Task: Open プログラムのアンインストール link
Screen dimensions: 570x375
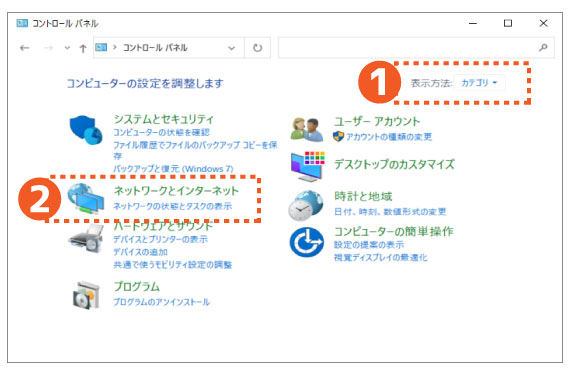Action: tap(161, 302)
